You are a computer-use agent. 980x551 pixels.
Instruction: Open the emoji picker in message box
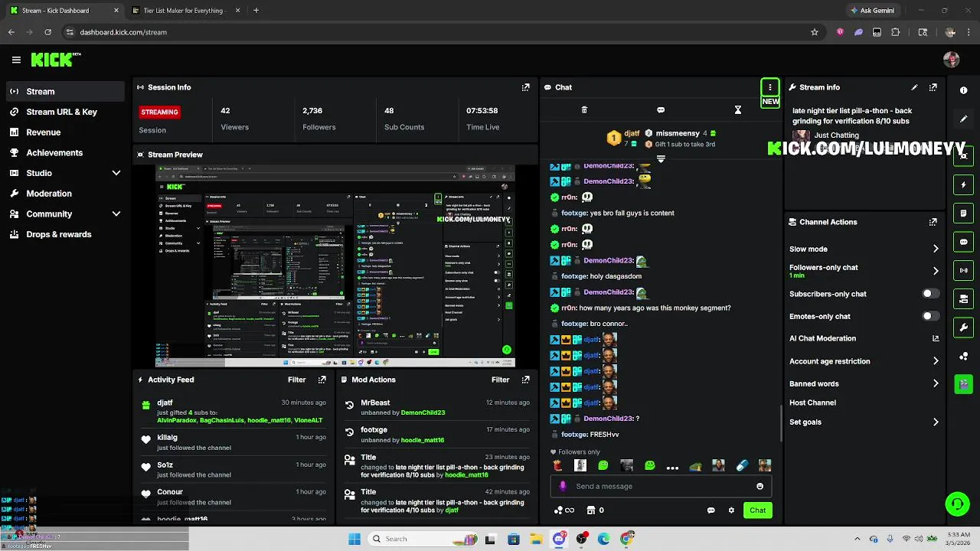pos(759,486)
